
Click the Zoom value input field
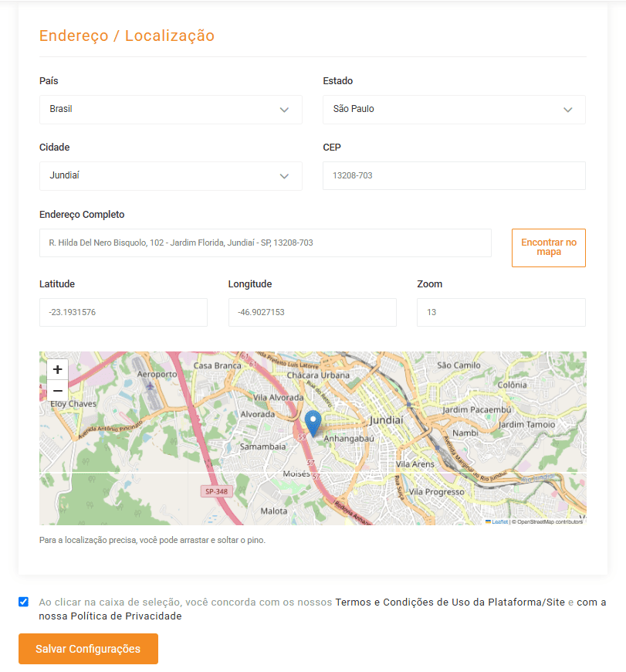pos(501,313)
